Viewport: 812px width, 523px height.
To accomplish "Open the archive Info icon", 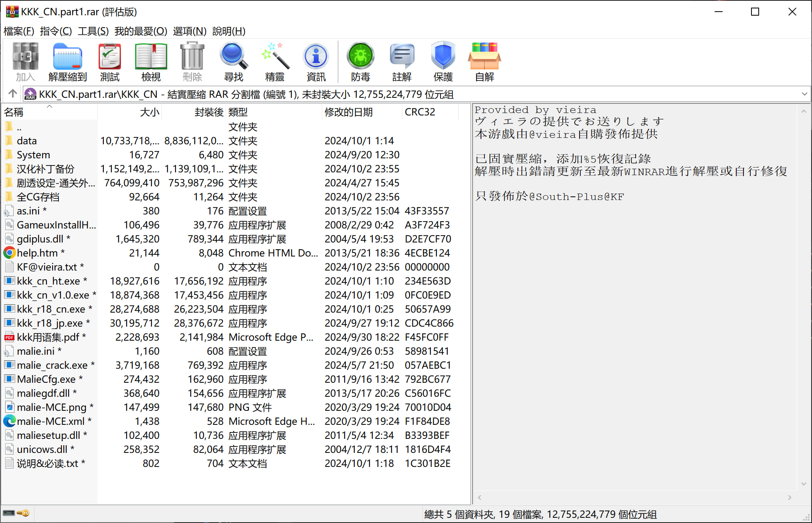I will (x=316, y=61).
